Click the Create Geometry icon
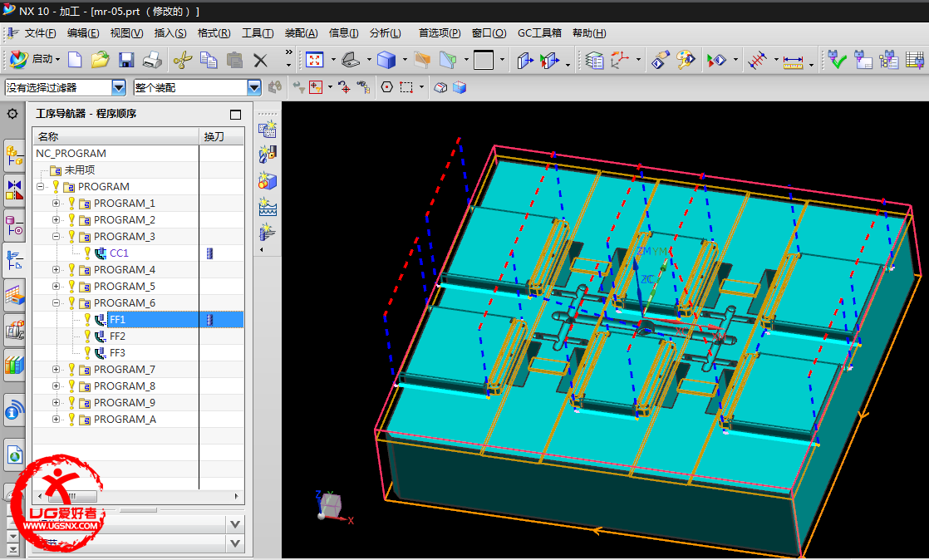This screenshot has height=560, width=929. coord(268,181)
